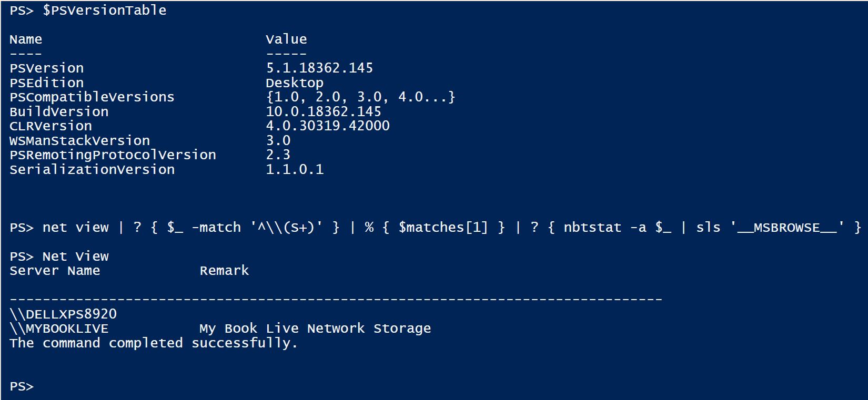Image resolution: width=868 pixels, height=400 pixels.
Task: Click the nbtstat -a portion of command
Action: pyautogui.click(x=605, y=228)
